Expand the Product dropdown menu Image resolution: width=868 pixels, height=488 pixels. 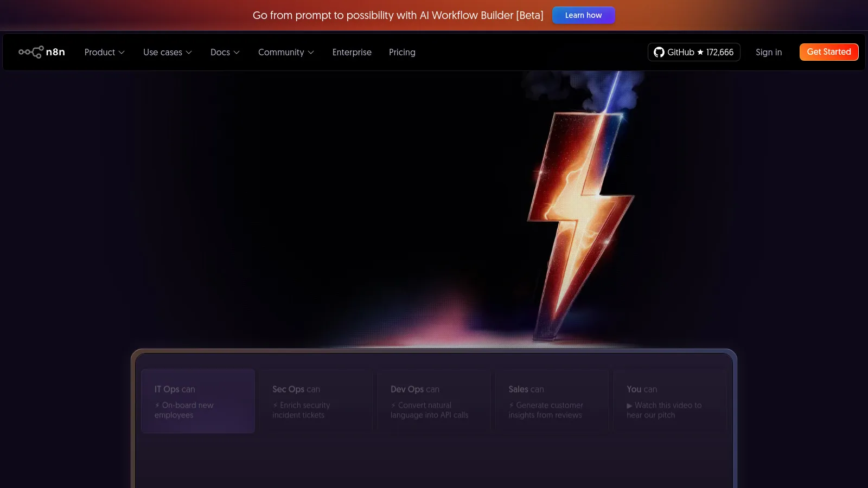point(104,52)
